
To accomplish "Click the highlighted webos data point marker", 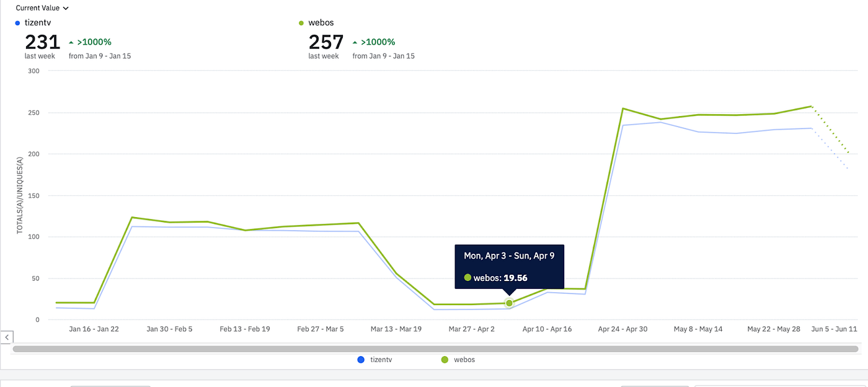I will (508, 303).
